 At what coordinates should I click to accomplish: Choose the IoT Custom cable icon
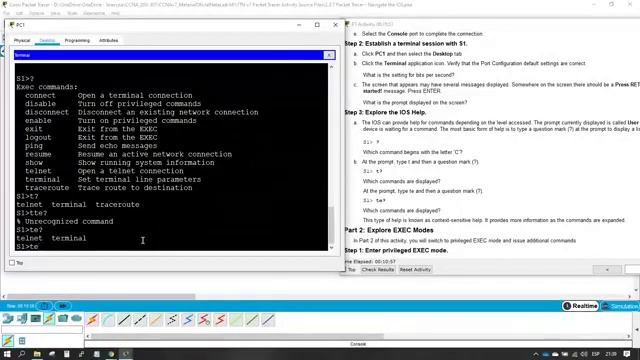click(x=252, y=320)
